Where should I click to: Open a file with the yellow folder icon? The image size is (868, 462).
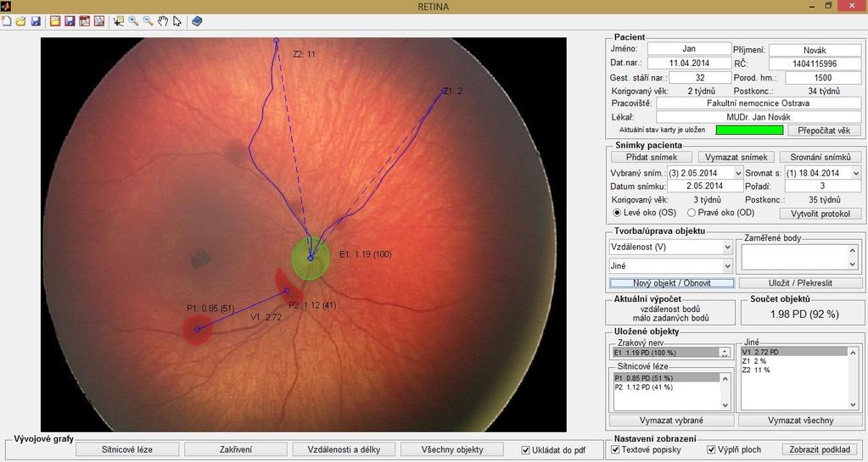click(20, 21)
